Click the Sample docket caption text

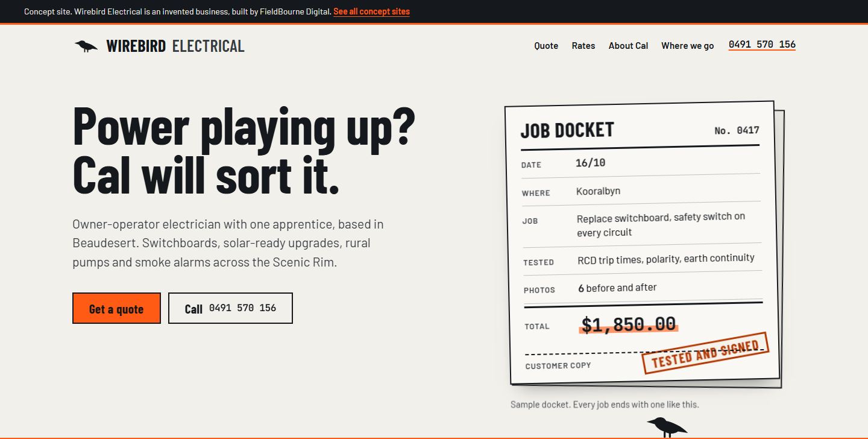(x=605, y=405)
